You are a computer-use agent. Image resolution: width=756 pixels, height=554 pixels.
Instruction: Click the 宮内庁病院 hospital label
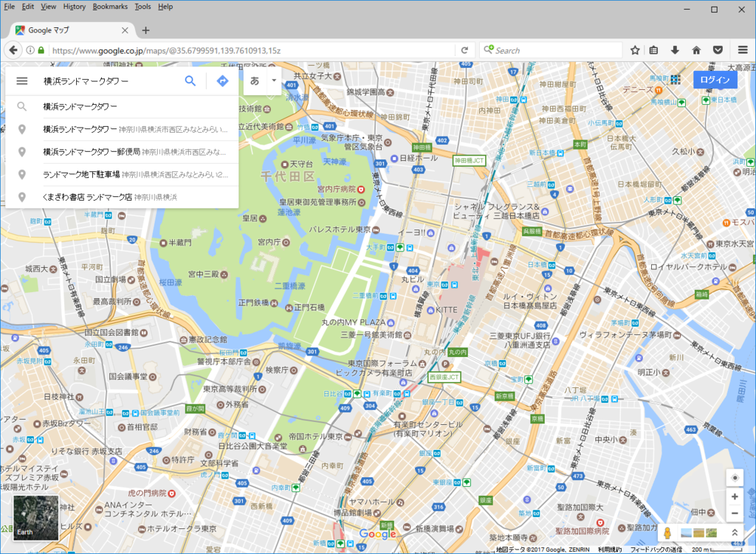[337, 190]
